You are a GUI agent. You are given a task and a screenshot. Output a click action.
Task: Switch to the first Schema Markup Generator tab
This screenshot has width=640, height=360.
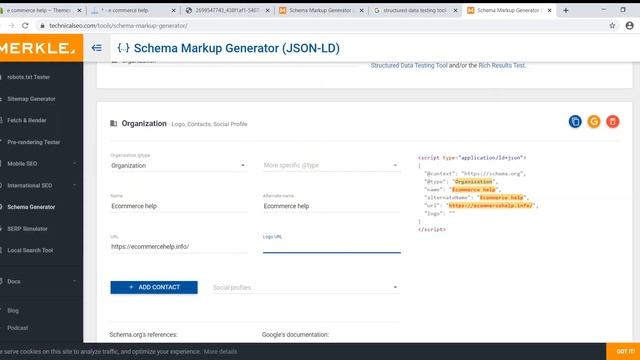320,11
